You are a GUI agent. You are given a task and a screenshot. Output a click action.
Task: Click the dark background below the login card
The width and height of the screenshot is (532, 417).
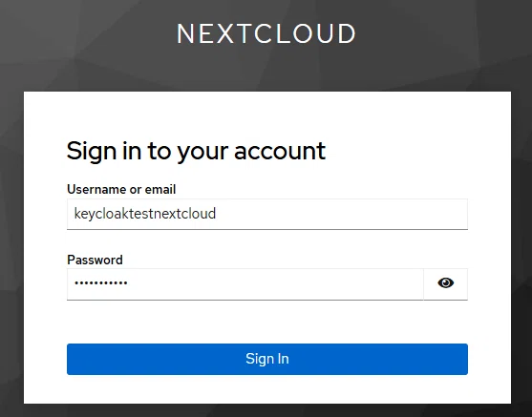266,411
